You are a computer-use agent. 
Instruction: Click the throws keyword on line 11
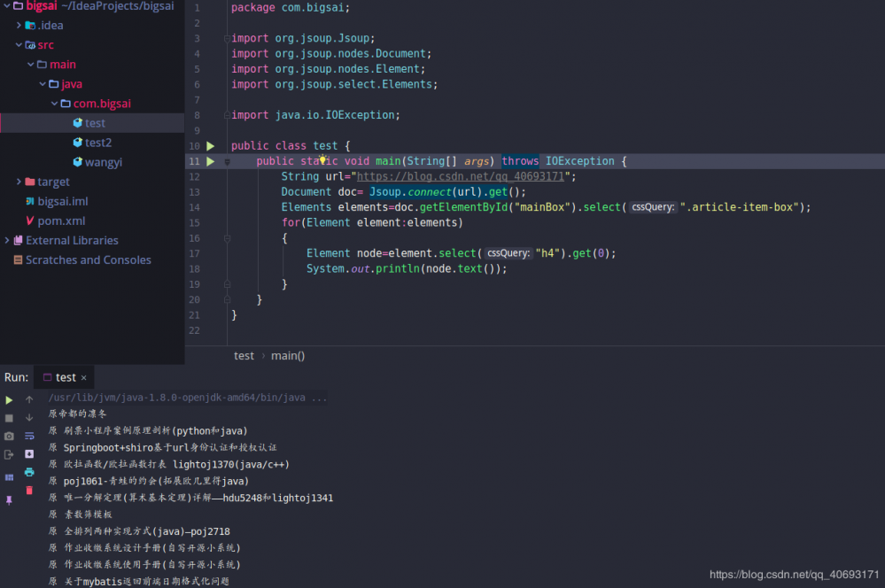(520, 161)
